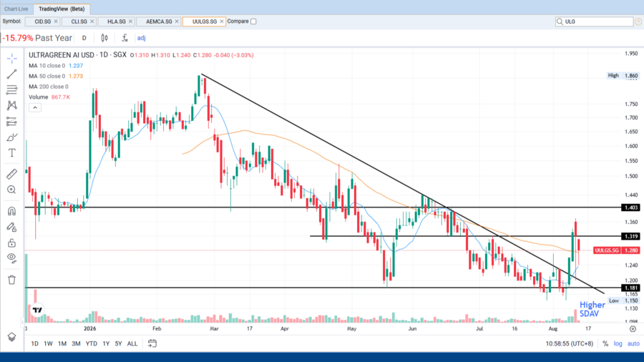Open the D interval dropdown
Viewport: 644px width, 362px height.
[x=84, y=38]
